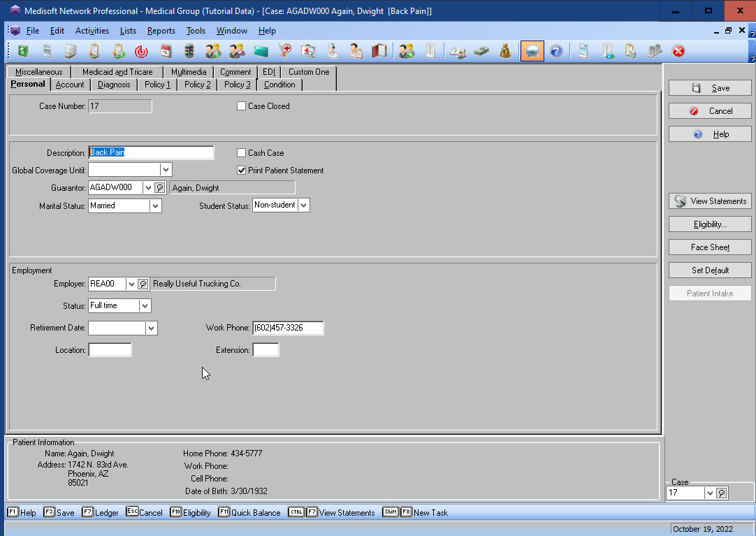Open the Retirement Date dropdown
Image resolution: width=756 pixels, height=536 pixels.
click(x=152, y=328)
